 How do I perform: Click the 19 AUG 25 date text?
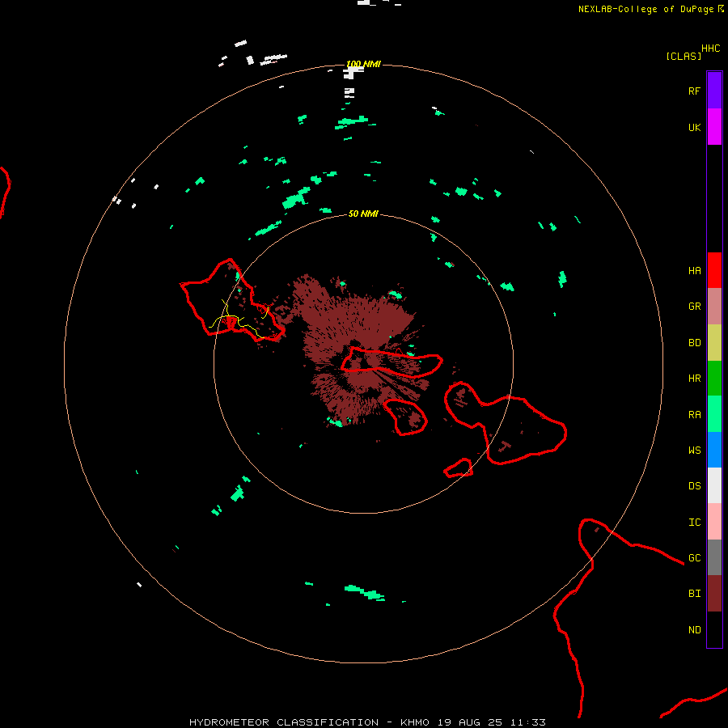coord(470,722)
